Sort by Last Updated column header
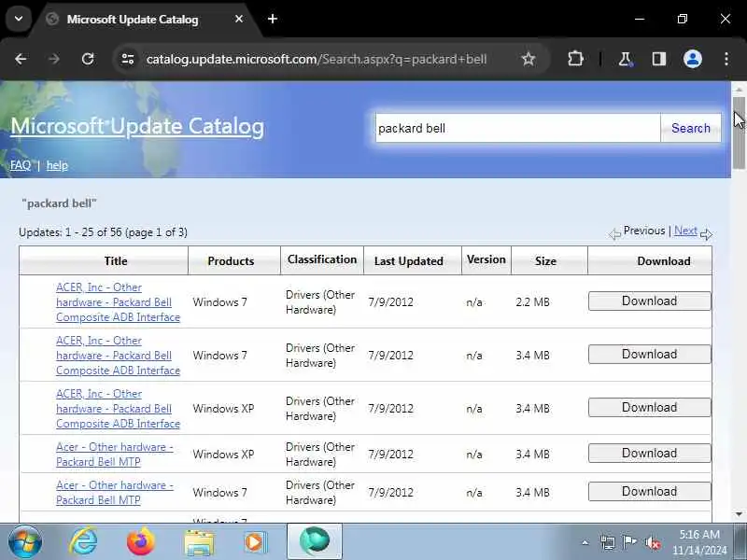The width and height of the screenshot is (747, 560). [x=409, y=261]
